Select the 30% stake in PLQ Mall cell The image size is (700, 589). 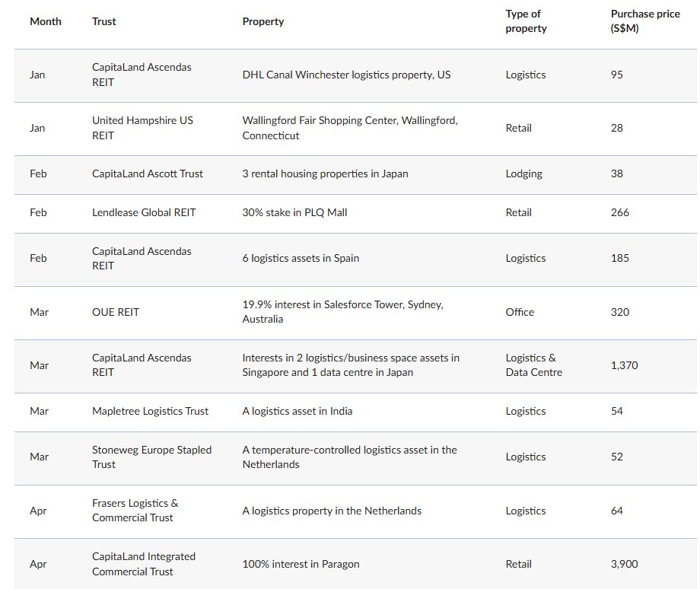click(x=294, y=212)
